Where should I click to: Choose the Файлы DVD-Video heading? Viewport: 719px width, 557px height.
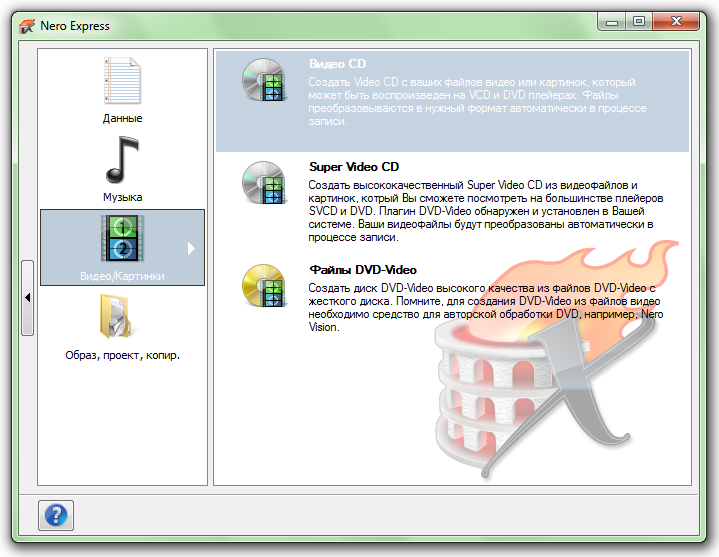363,270
